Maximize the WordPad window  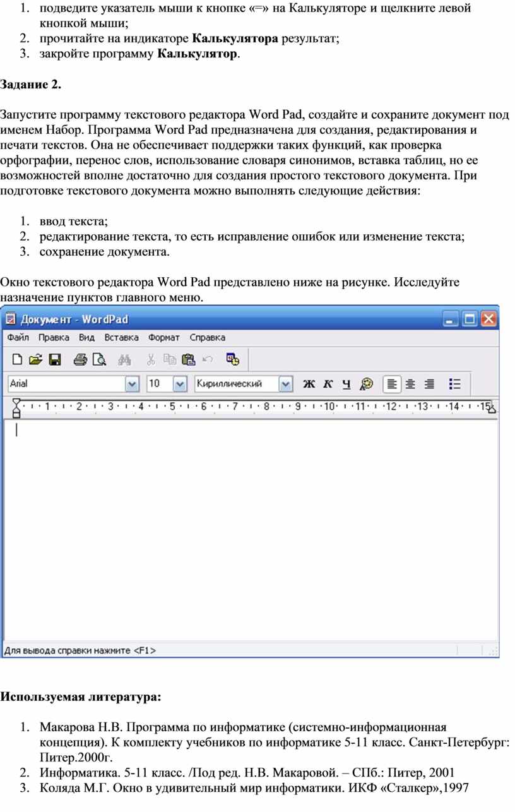470,319
